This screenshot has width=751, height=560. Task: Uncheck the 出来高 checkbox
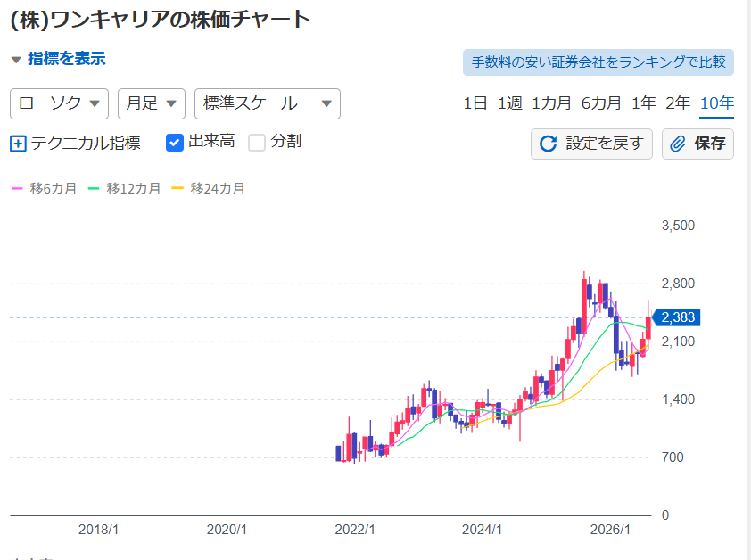click(x=174, y=143)
